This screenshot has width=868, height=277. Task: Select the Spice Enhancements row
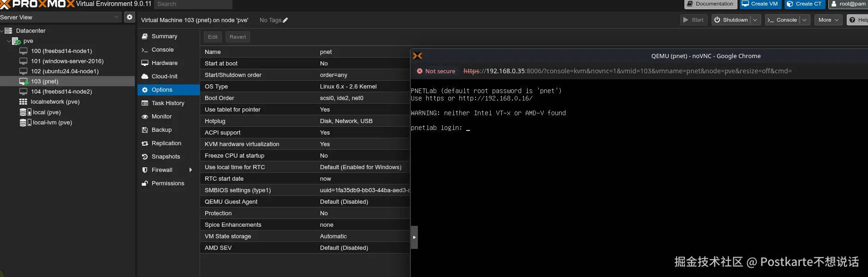(305, 225)
